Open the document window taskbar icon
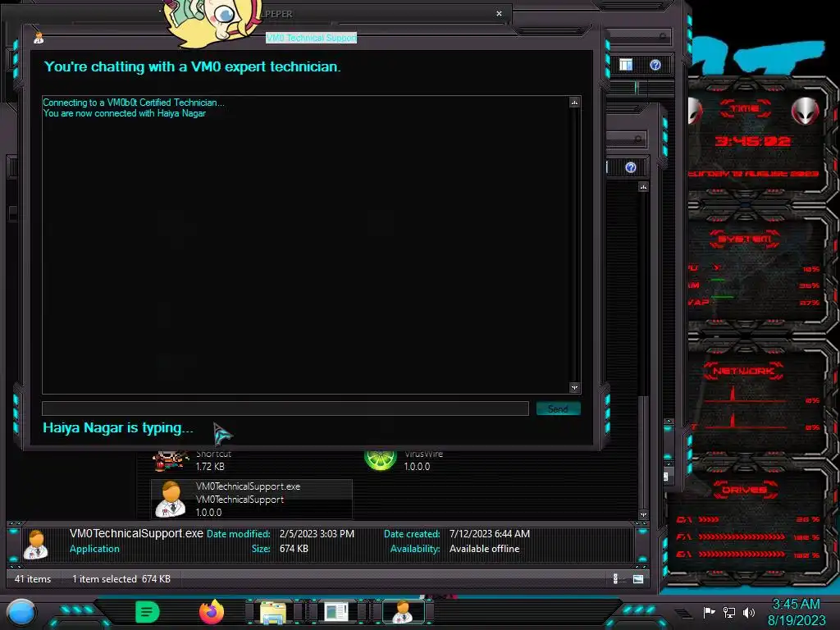The height and width of the screenshot is (630, 840). [336, 612]
